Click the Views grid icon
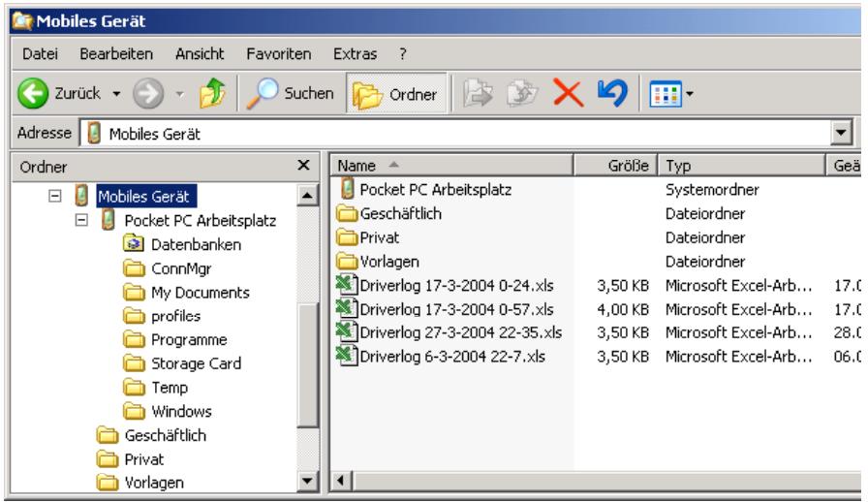The height and width of the screenshot is (502, 868). click(x=666, y=94)
